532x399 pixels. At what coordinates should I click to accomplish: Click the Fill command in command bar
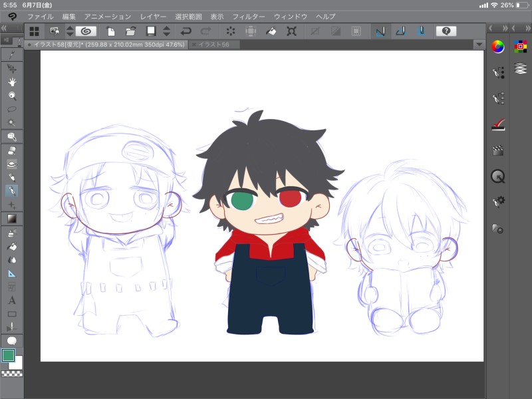point(271,31)
